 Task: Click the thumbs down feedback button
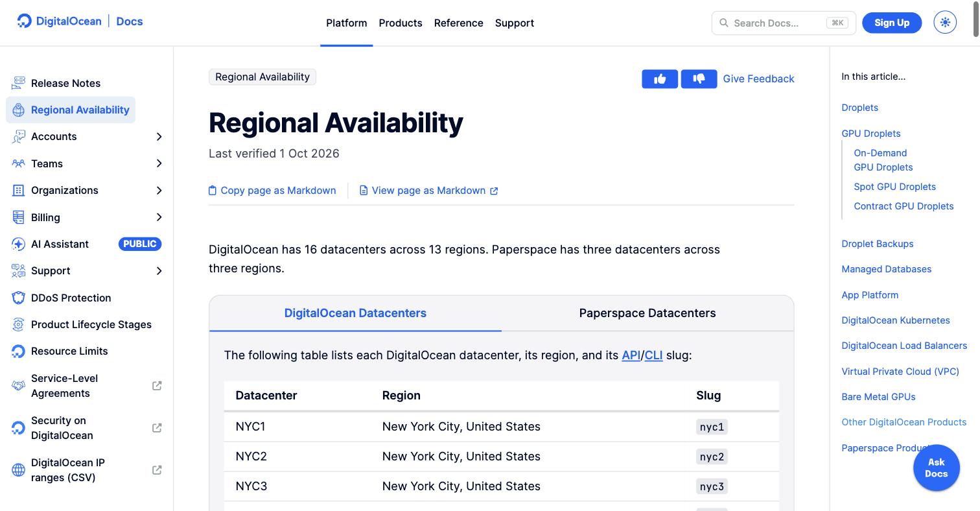pos(699,79)
